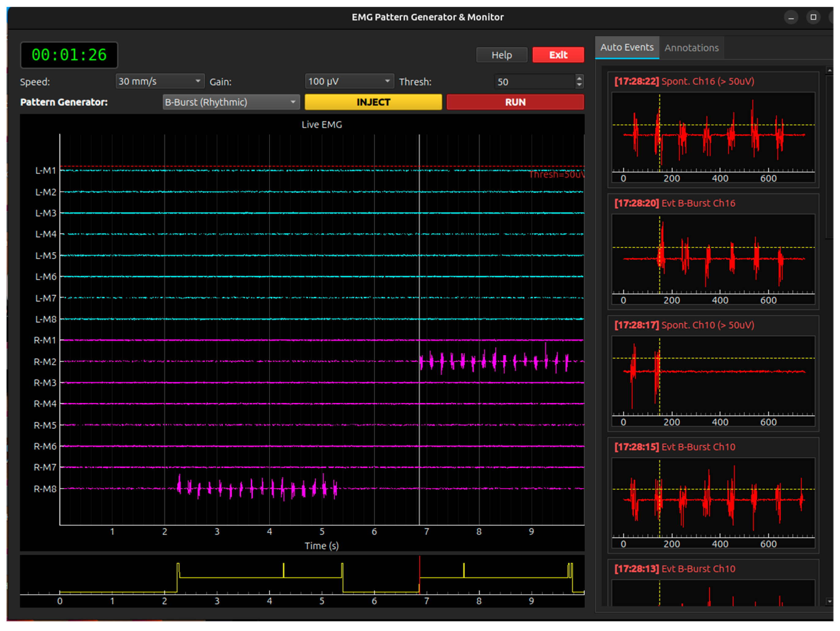Viewport: 840px width, 631px height.
Task: Decrement the Thresh value with down arrow
Action: pos(579,85)
